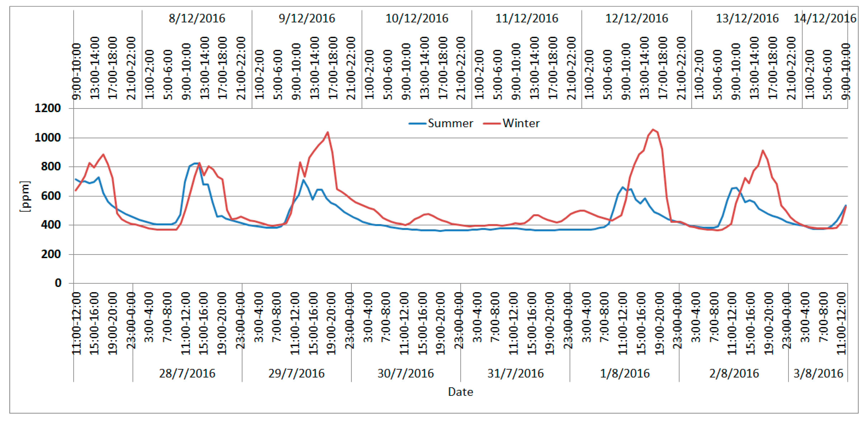The width and height of the screenshot is (868, 422).
Task: Click the 600 y-axis tick label
Action: click(x=51, y=196)
